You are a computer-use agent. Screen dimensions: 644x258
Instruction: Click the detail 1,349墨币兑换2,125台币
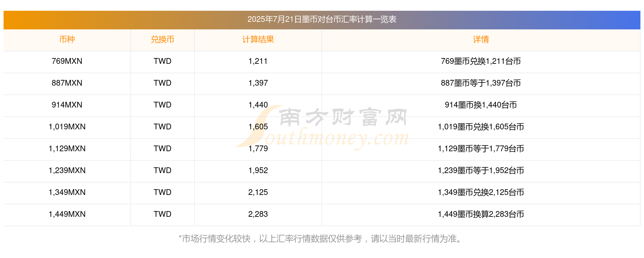tap(481, 192)
